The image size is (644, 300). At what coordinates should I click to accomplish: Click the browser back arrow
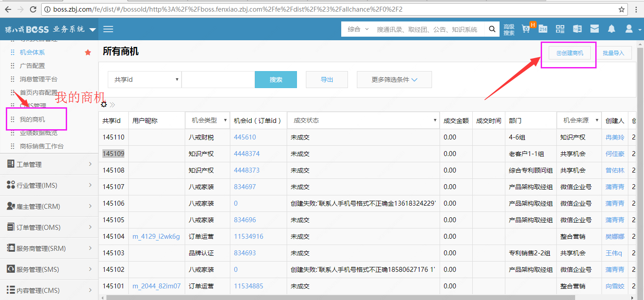click(8, 9)
